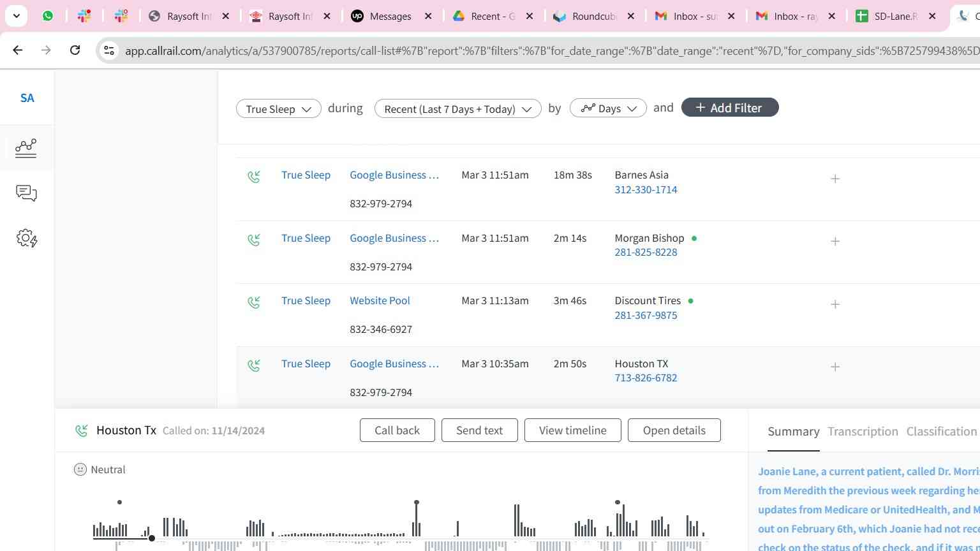Click Call back button
Viewport: 980px width, 551px height.
397,430
